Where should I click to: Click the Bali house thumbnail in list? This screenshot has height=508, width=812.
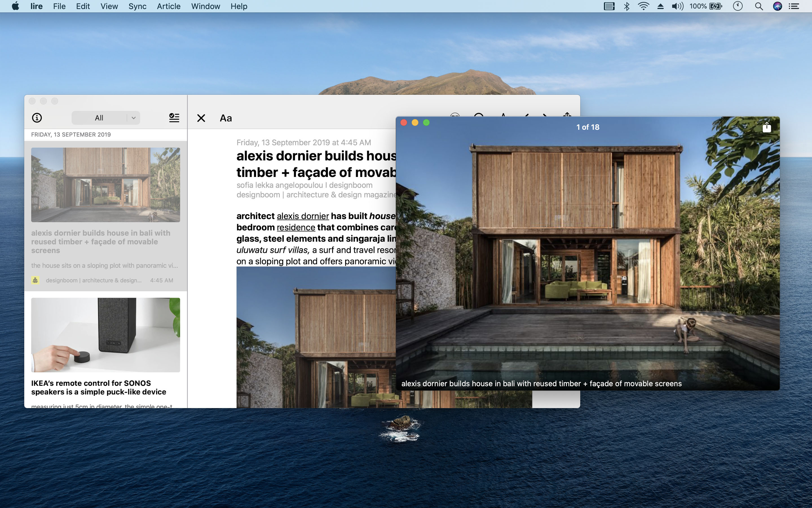tap(106, 185)
